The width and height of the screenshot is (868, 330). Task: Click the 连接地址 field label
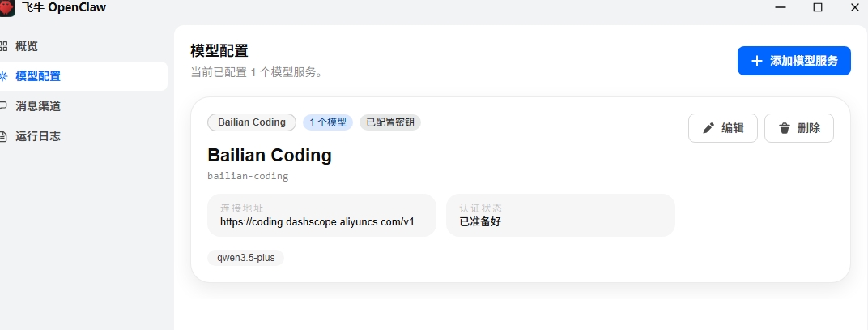pos(240,208)
